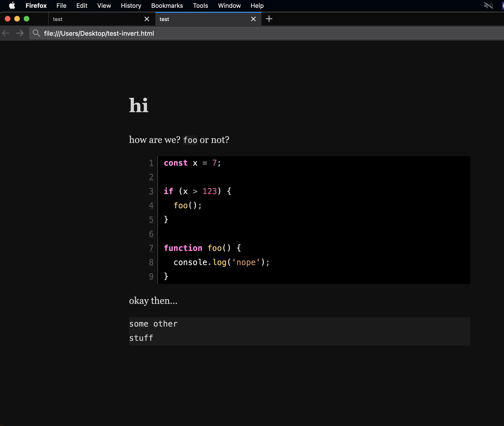
Task: Open the Tools menu
Action: point(200,5)
